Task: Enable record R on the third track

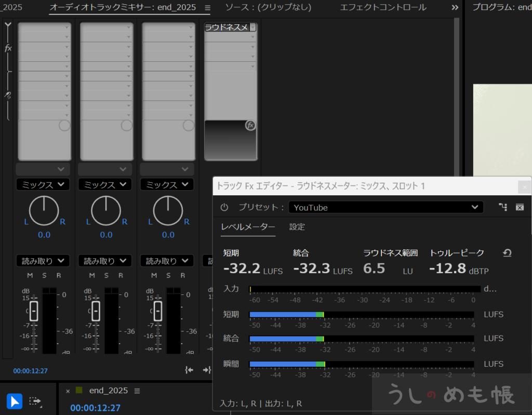Action: pyautogui.click(x=183, y=275)
